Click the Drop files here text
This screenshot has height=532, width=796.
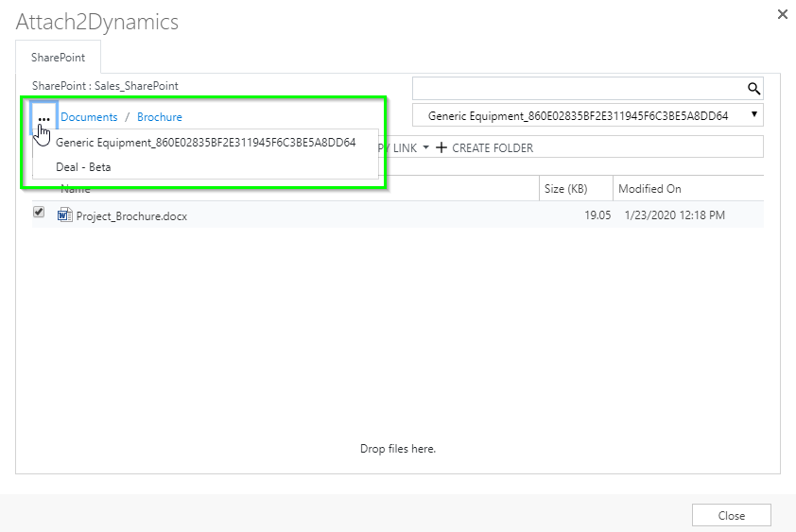(x=398, y=449)
